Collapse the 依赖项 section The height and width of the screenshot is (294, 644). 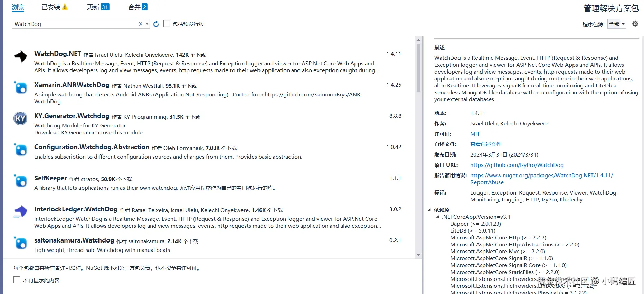[429, 210]
